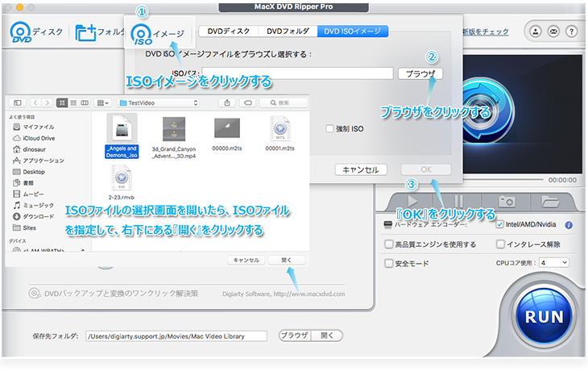This screenshot has width=588, height=371.
Task: Open ムービー in sidebar
Action: pyautogui.click(x=28, y=194)
